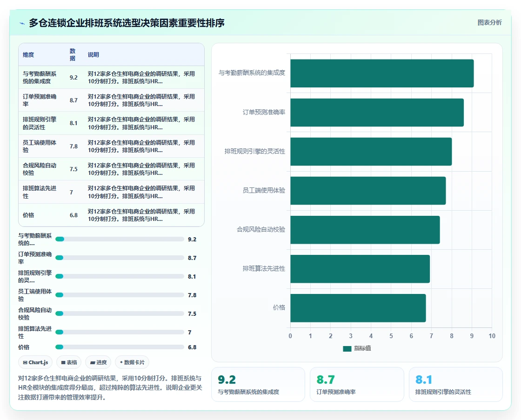Click the summary paragraph below the tag chips
This screenshot has height=420, width=521.
click(x=110, y=388)
